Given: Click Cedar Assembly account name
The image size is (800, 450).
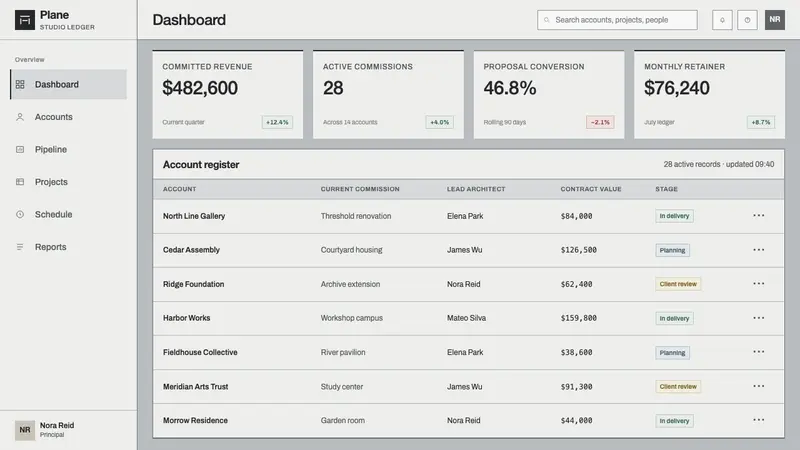Looking at the screenshot, I should (191, 250).
